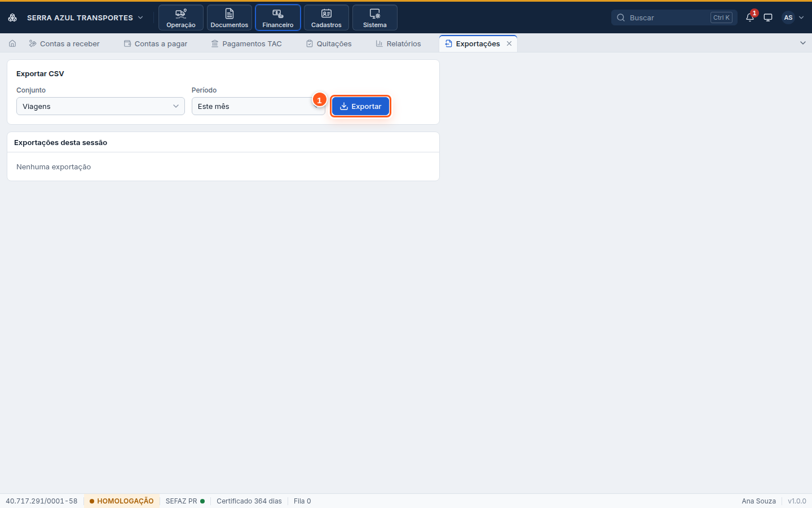Click Ana Souza in the status bar

pyautogui.click(x=758, y=501)
